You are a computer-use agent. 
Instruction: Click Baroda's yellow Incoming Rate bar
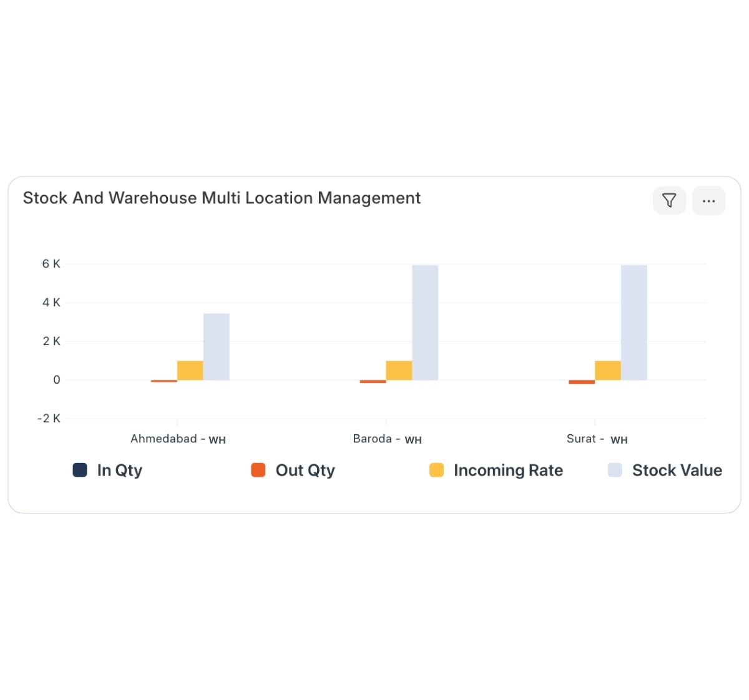click(399, 371)
